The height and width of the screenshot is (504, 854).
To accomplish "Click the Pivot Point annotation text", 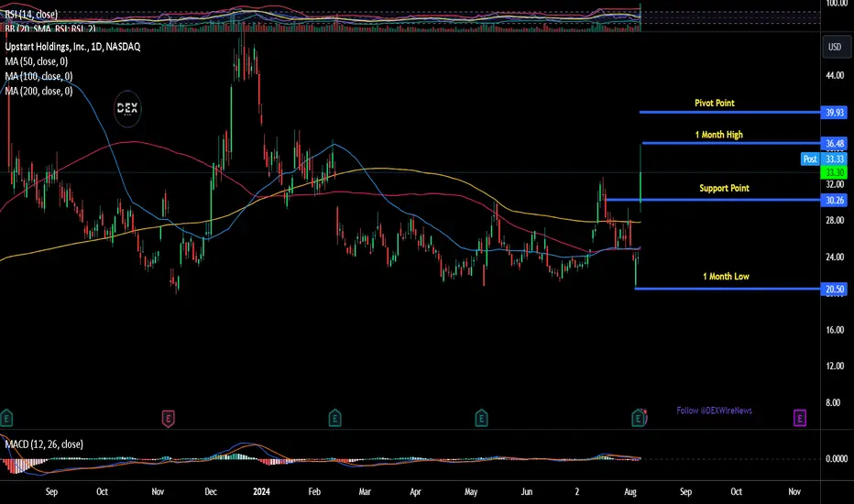I will point(715,103).
